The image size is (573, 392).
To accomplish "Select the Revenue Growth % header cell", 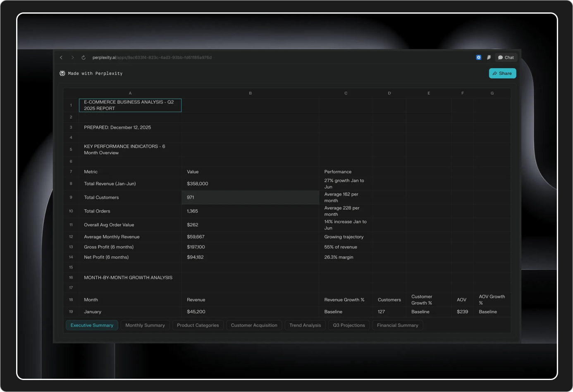I will [x=346, y=300].
